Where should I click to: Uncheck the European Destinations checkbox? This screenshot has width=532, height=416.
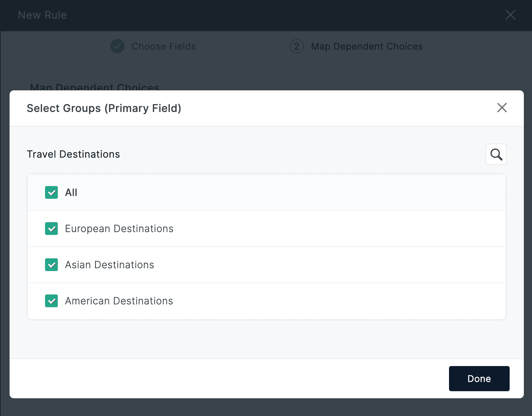[51, 229]
